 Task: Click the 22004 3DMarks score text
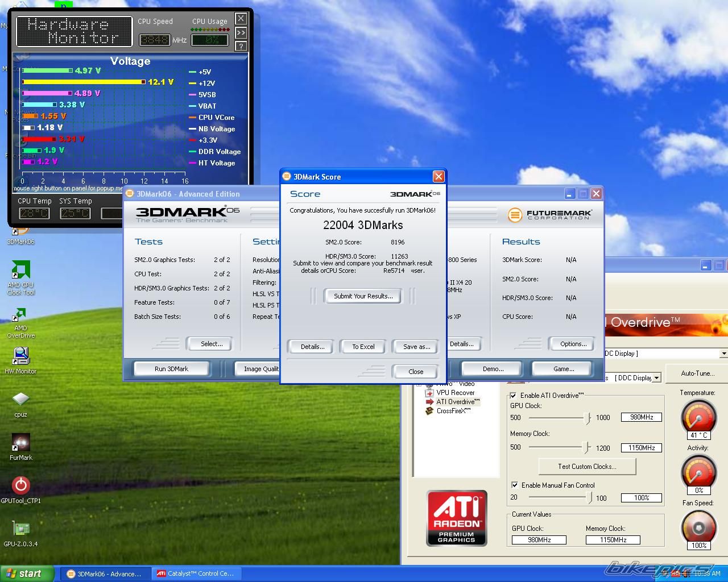point(363,225)
